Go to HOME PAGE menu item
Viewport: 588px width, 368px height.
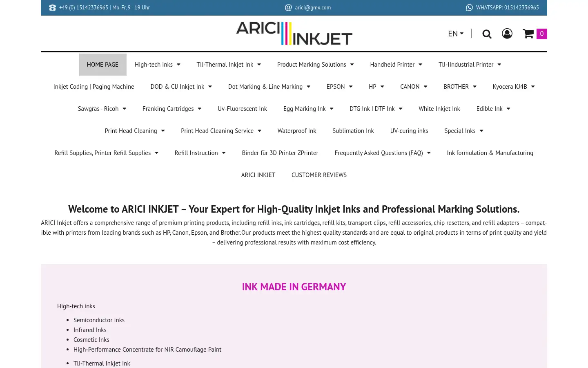click(102, 65)
